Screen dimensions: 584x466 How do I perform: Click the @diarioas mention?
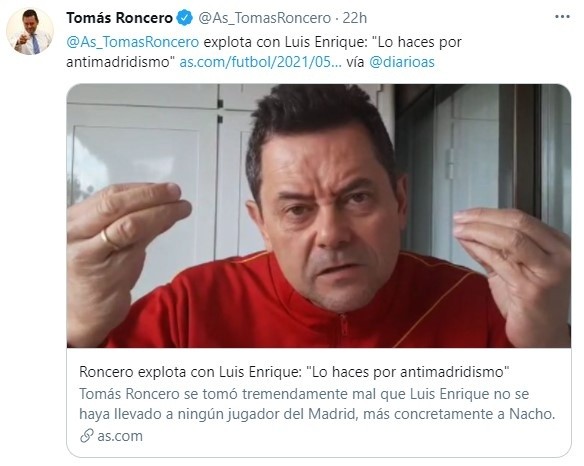402,62
